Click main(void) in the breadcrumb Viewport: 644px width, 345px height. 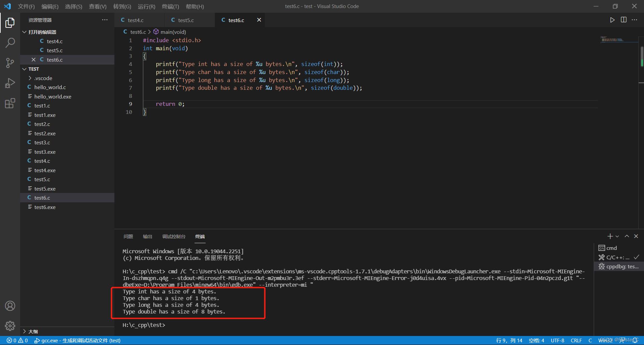click(x=173, y=32)
